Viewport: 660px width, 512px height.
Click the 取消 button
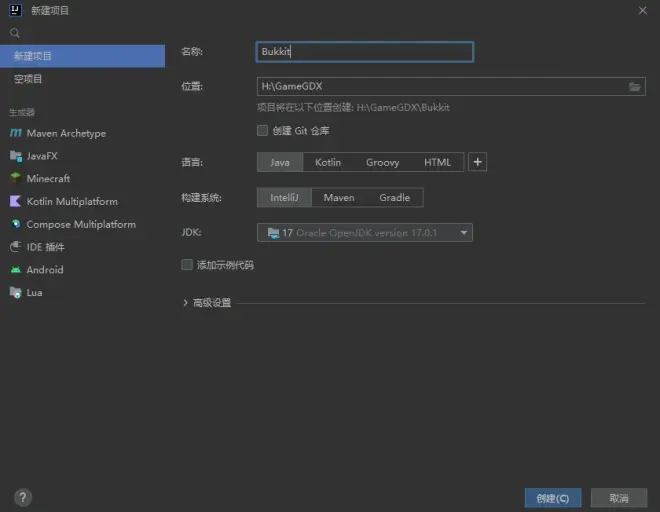coord(619,498)
